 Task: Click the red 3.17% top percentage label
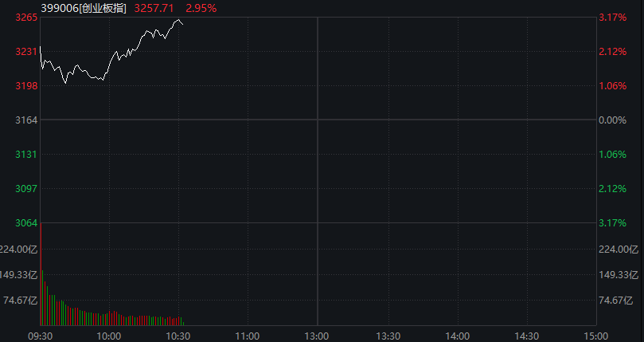pyautogui.click(x=613, y=18)
